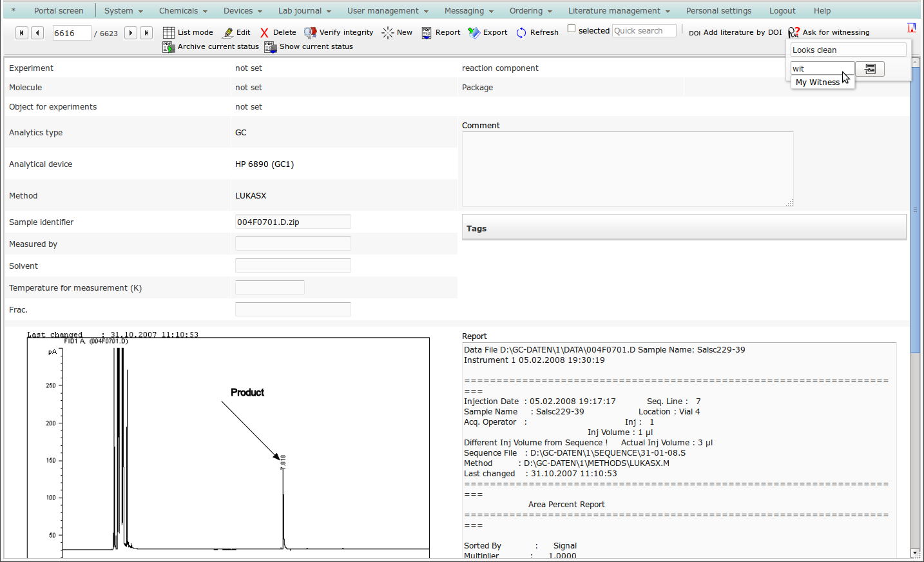Go to the next record
Viewport: 924px width, 562px height.
click(x=130, y=33)
